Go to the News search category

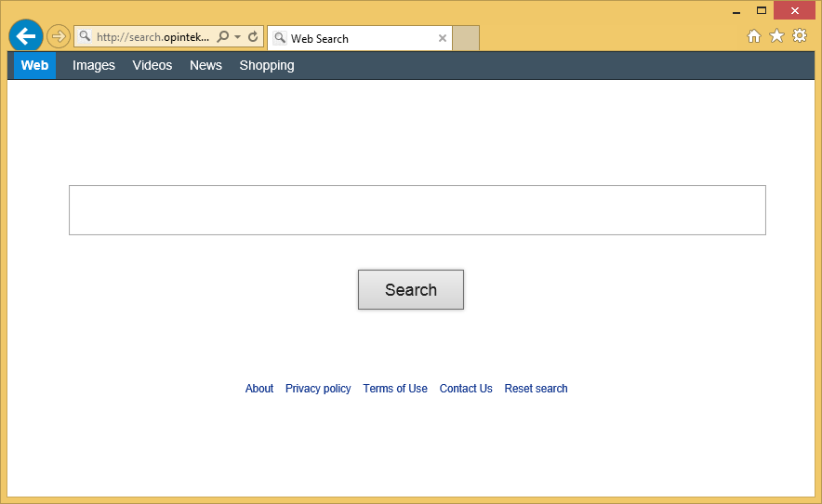(x=205, y=65)
